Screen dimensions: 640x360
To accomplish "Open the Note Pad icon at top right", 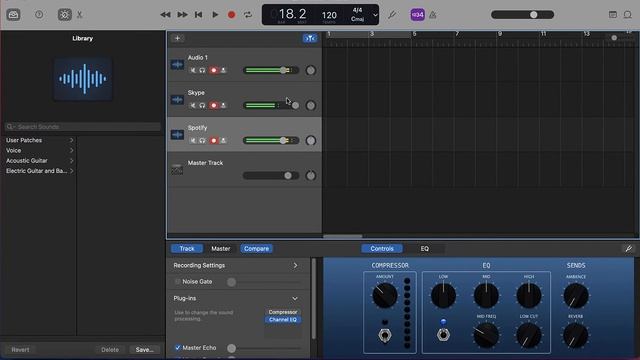I will tap(613, 15).
